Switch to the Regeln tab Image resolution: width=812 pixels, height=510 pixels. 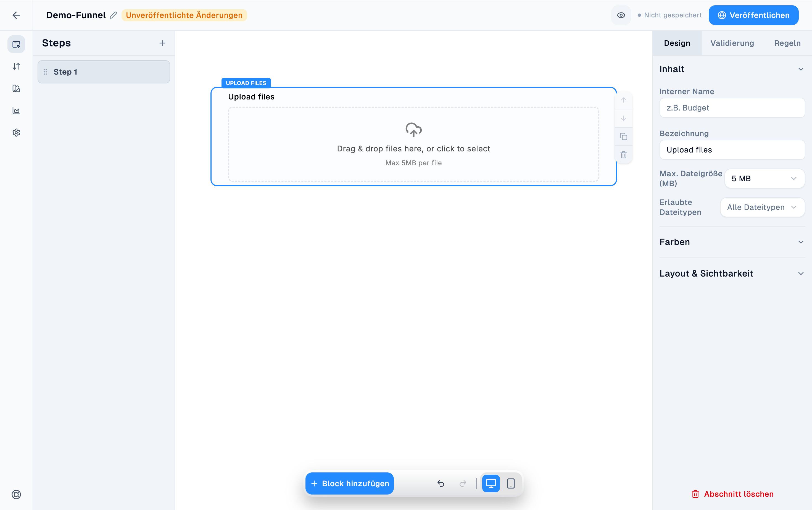(787, 43)
